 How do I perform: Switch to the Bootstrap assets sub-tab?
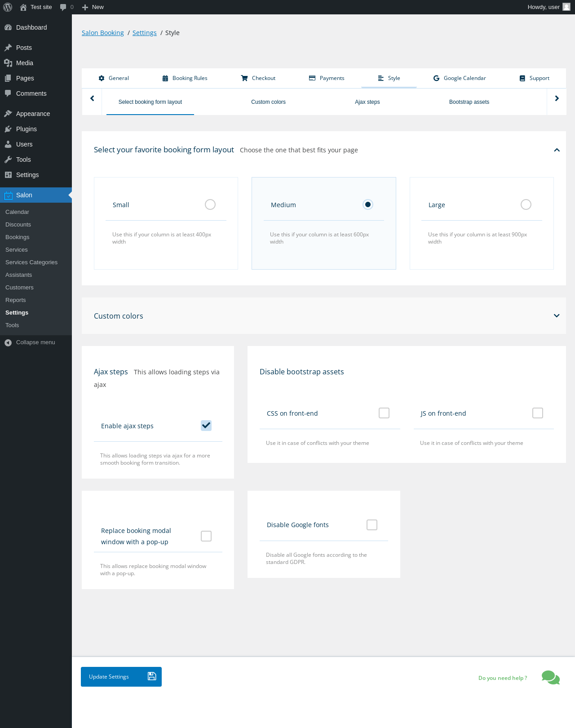pos(469,102)
